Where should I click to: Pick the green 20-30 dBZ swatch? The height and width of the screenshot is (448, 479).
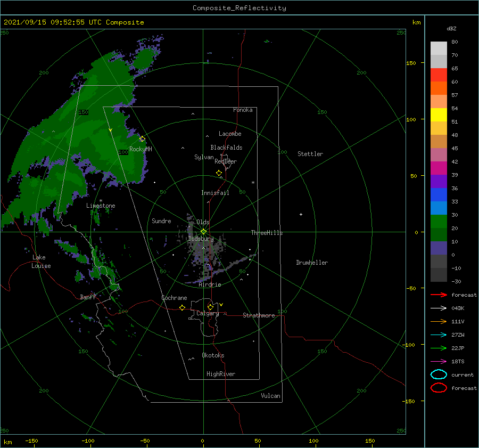(439, 222)
